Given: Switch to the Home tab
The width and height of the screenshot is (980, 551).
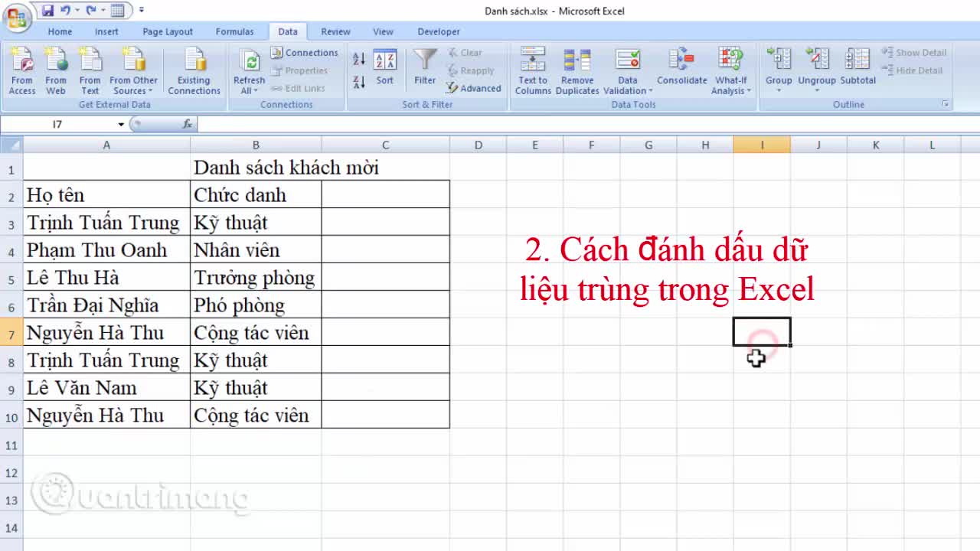Looking at the screenshot, I should [60, 31].
